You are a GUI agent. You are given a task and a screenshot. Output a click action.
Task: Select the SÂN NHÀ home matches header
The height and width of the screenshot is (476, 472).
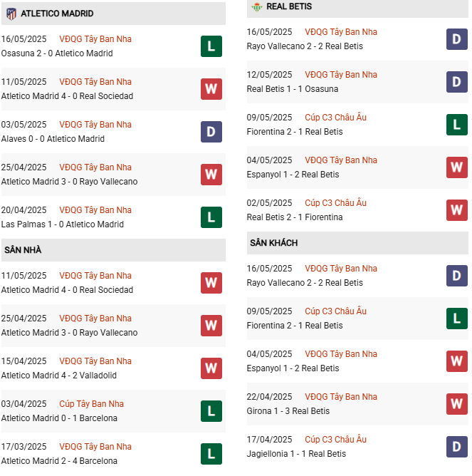coord(113,250)
